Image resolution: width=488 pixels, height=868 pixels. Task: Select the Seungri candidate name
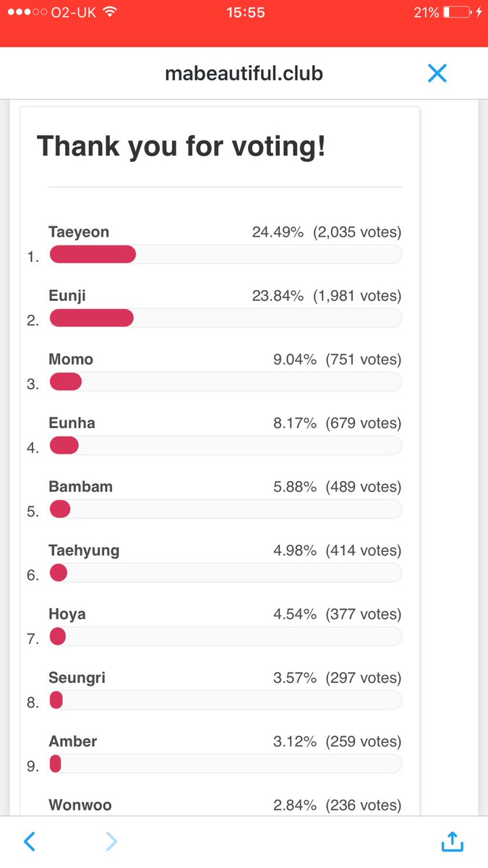click(x=77, y=678)
